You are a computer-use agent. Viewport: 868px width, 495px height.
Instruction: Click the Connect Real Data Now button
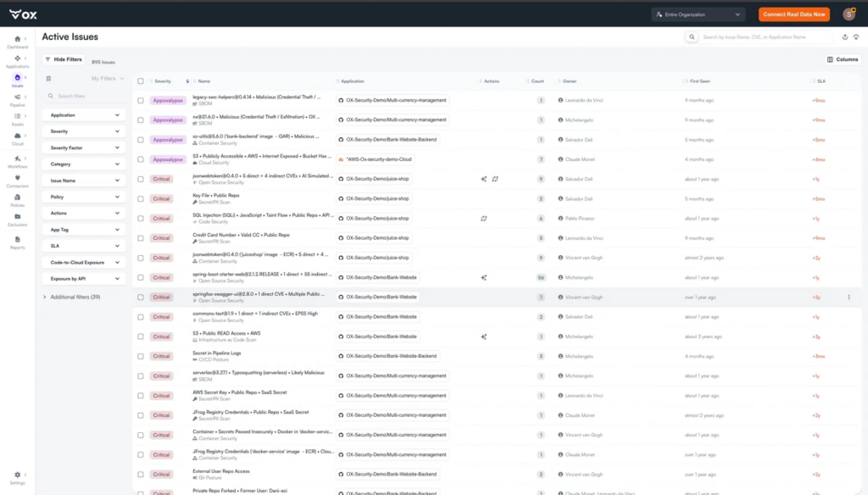tap(793, 14)
